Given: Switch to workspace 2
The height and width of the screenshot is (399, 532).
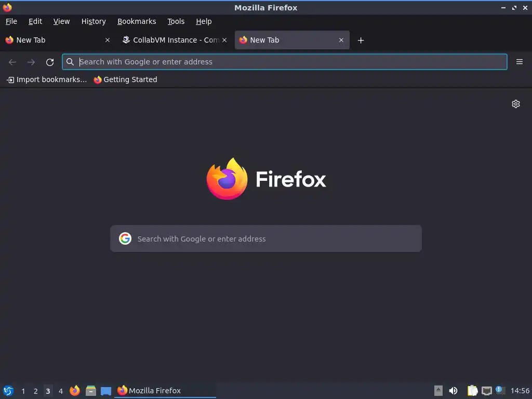Looking at the screenshot, I should tap(36, 391).
